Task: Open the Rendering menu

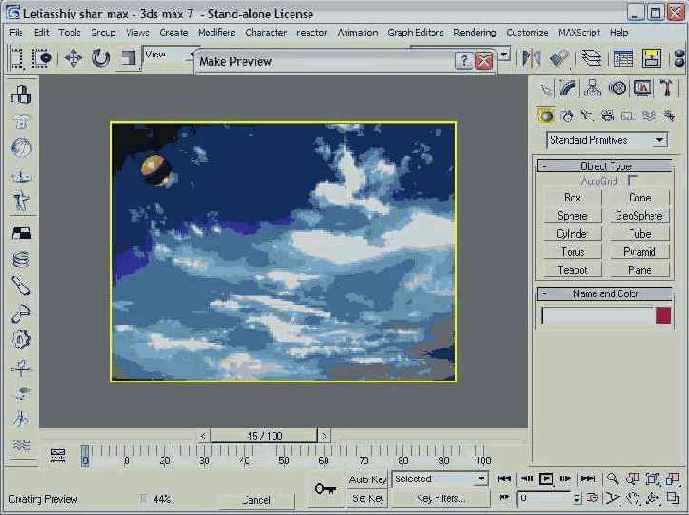Action: pyautogui.click(x=474, y=32)
